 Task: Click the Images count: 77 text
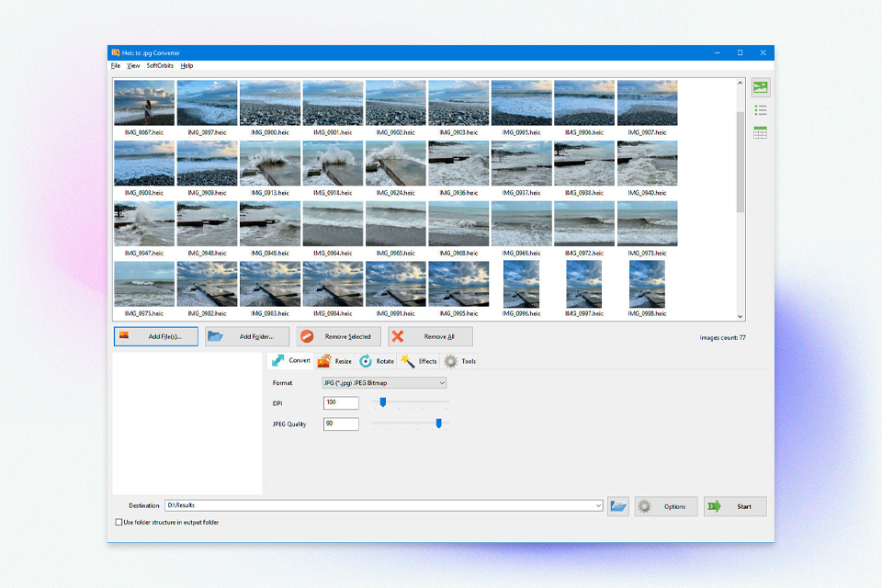pos(722,337)
